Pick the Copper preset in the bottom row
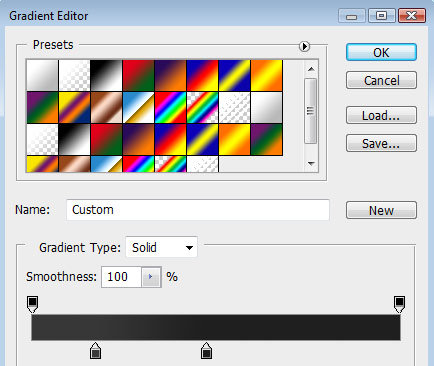 tap(74, 164)
